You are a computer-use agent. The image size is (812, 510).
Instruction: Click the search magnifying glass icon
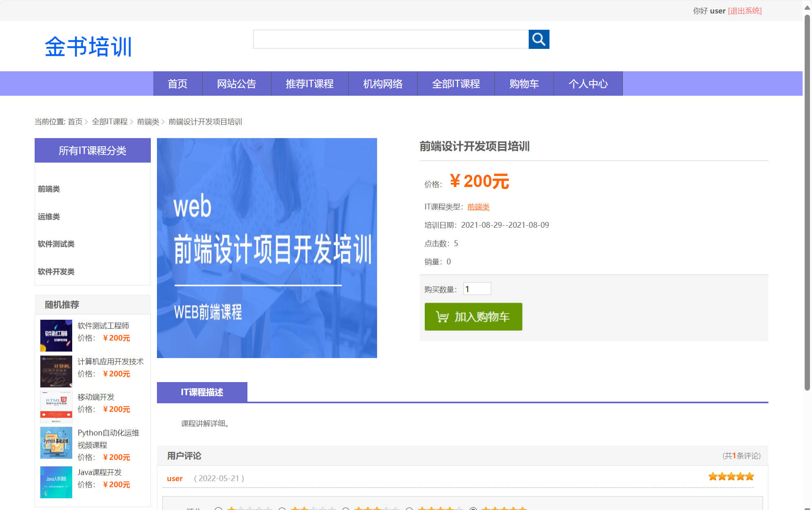tap(539, 40)
